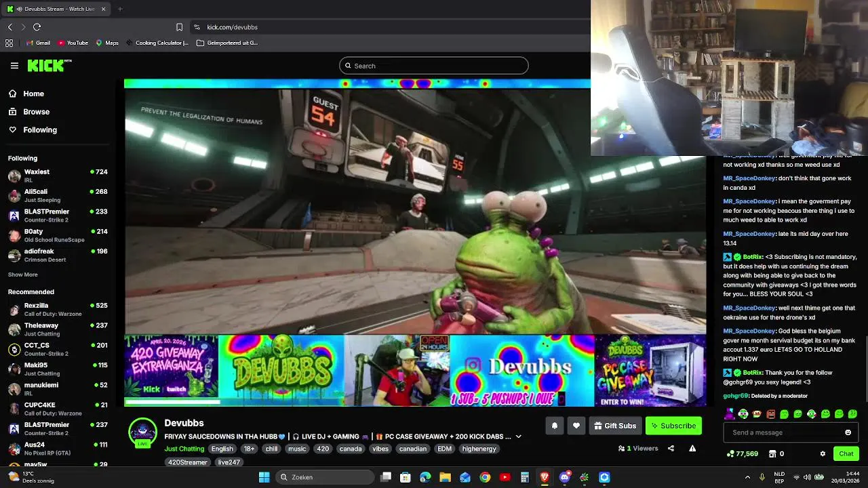Click the 420Streamer tag

tap(188, 462)
